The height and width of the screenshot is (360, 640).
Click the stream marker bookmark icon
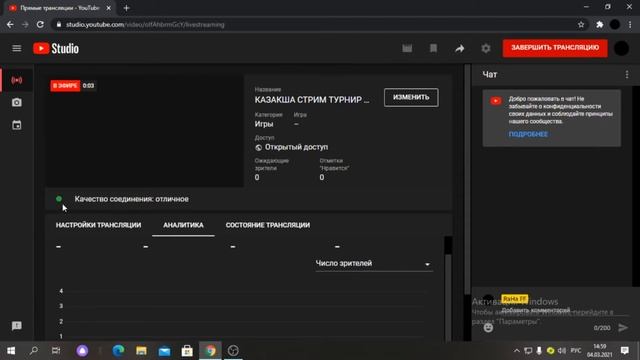coord(433,49)
